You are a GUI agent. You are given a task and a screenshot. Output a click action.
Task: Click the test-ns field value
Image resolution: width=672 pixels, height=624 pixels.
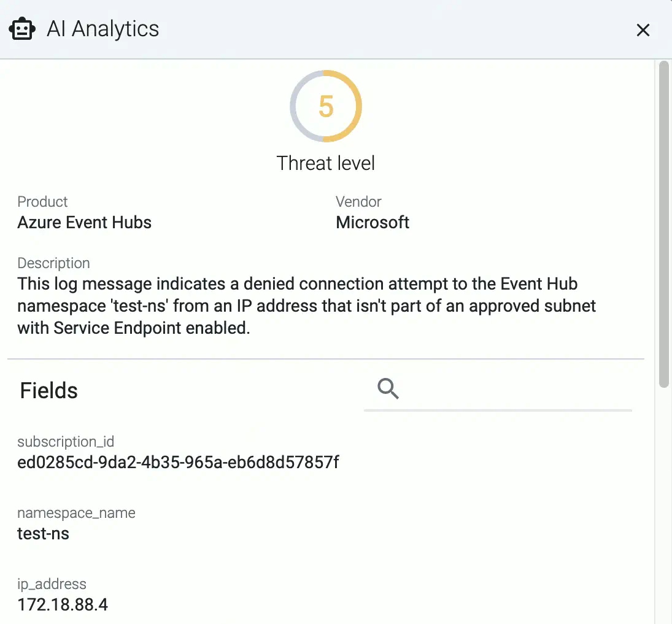(44, 534)
